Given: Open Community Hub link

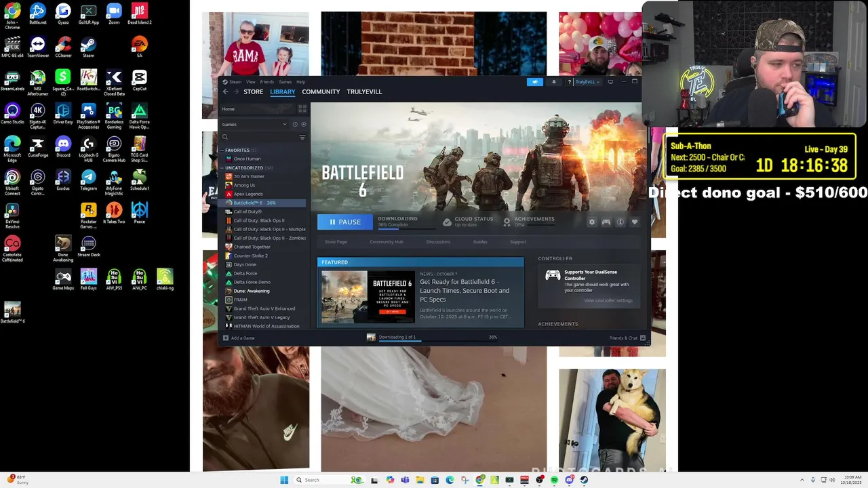Looking at the screenshot, I should point(387,242).
